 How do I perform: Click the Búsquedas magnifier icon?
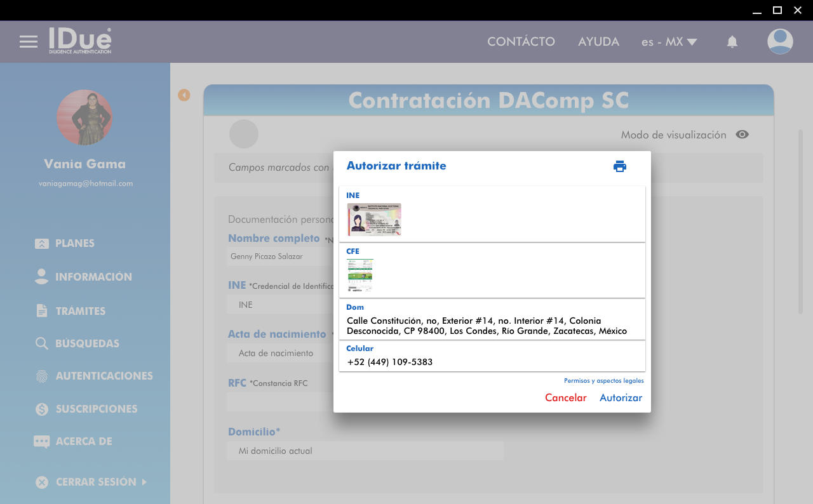coord(42,343)
